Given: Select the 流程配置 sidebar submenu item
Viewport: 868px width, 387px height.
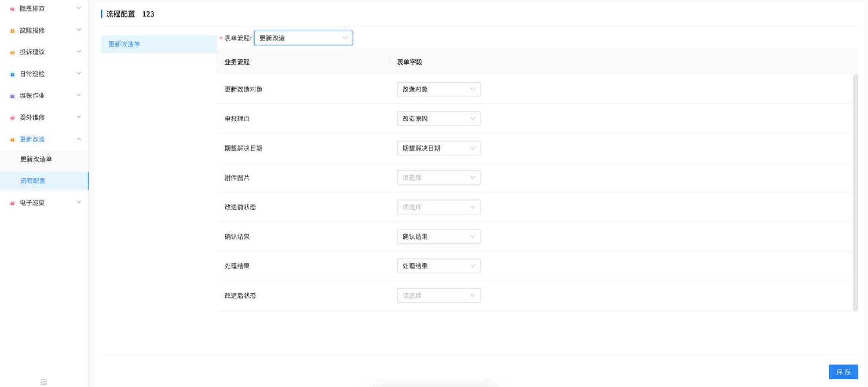Looking at the screenshot, I should click(x=44, y=181).
